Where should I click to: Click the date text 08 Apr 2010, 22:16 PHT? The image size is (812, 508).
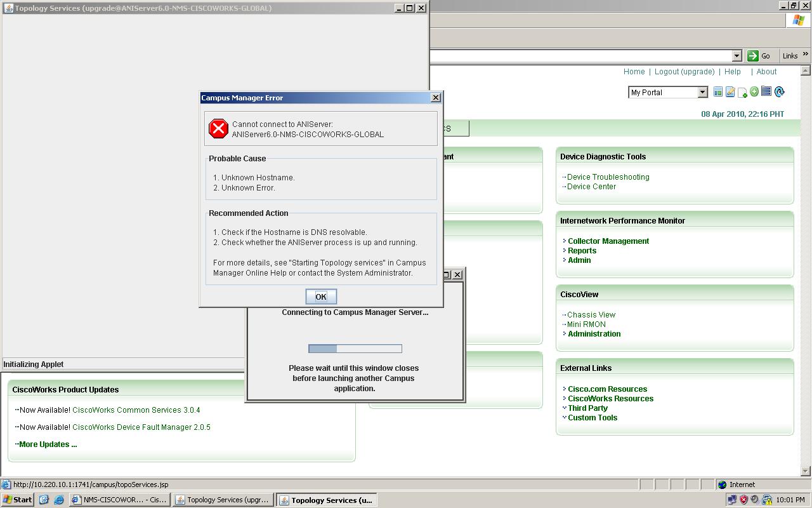coord(742,114)
